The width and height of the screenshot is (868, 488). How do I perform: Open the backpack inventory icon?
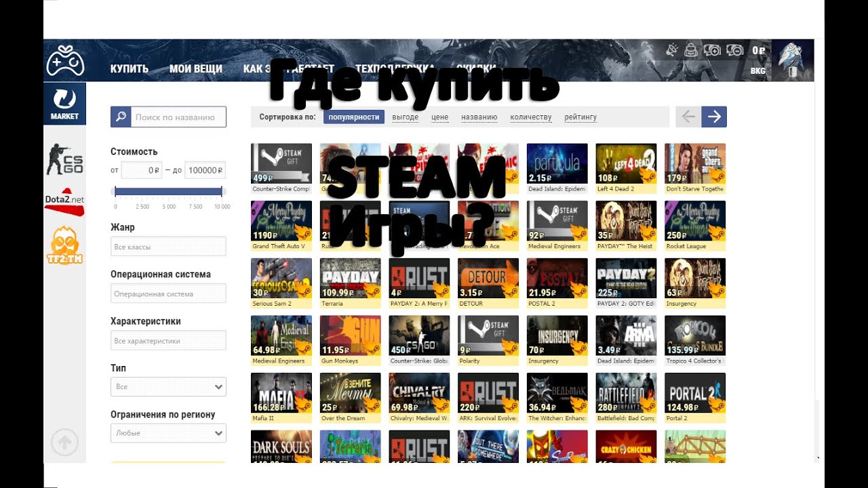[691, 49]
